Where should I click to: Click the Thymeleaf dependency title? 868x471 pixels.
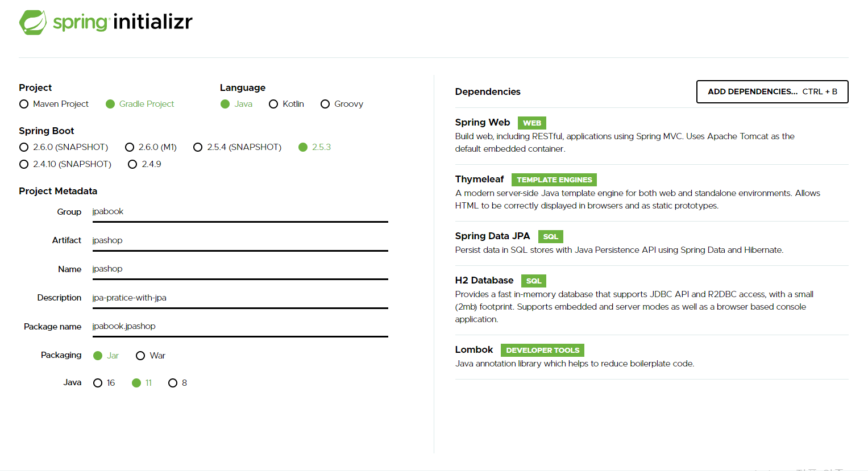tap(479, 180)
